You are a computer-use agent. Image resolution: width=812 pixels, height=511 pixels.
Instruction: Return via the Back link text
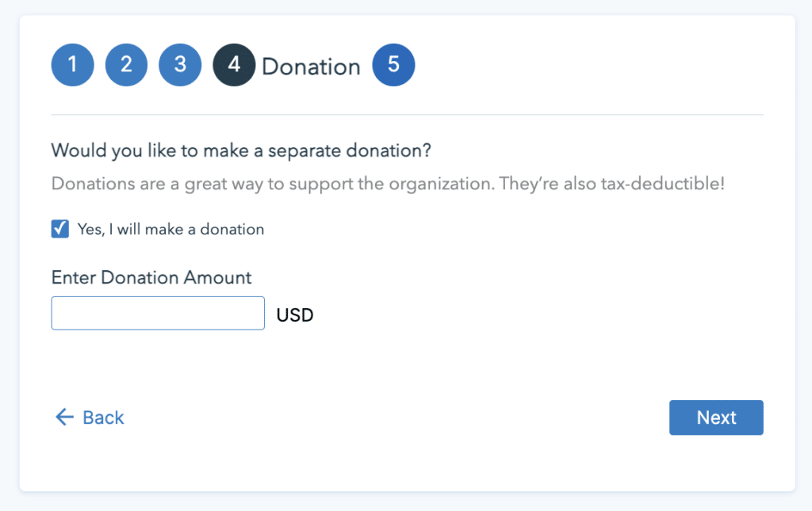(x=103, y=418)
